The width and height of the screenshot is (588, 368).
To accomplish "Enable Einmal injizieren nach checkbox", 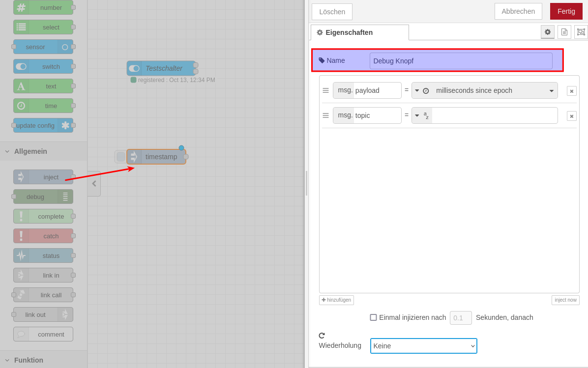I will click(373, 317).
